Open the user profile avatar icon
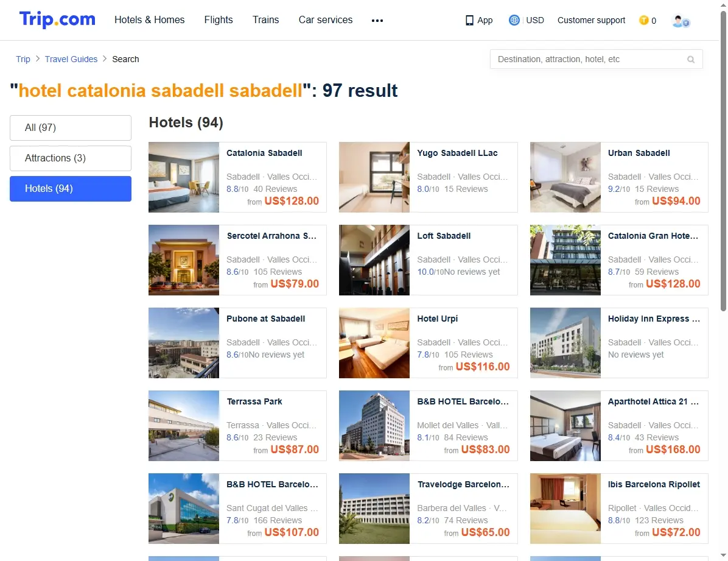 tap(681, 21)
